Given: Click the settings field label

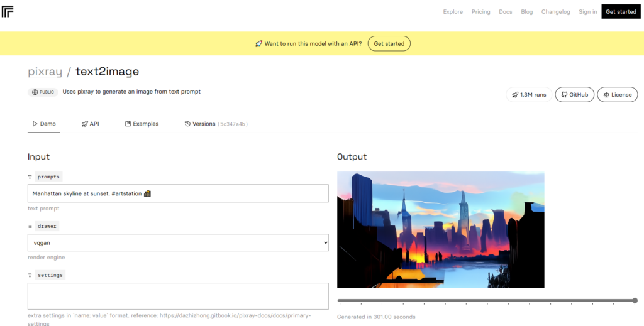Looking at the screenshot, I should [x=50, y=275].
